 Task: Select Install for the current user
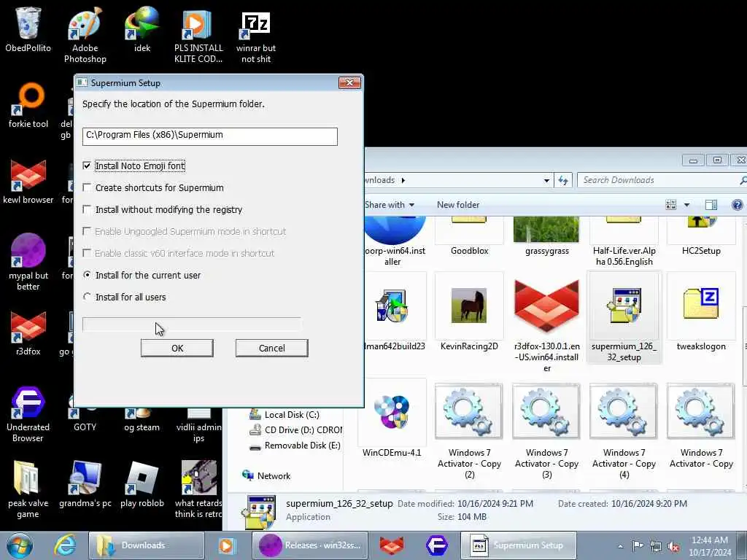pyautogui.click(x=87, y=275)
